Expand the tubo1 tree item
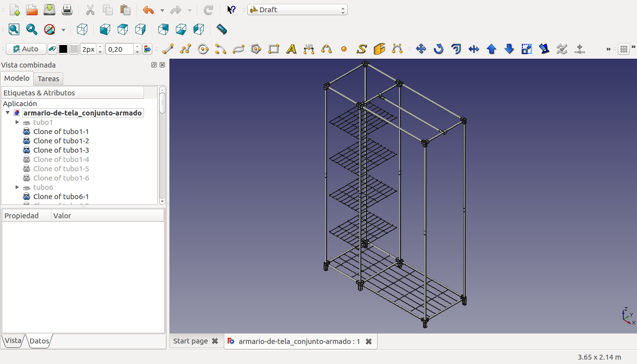The image size is (637, 364). pyautogui.click(x=17, y=122)
